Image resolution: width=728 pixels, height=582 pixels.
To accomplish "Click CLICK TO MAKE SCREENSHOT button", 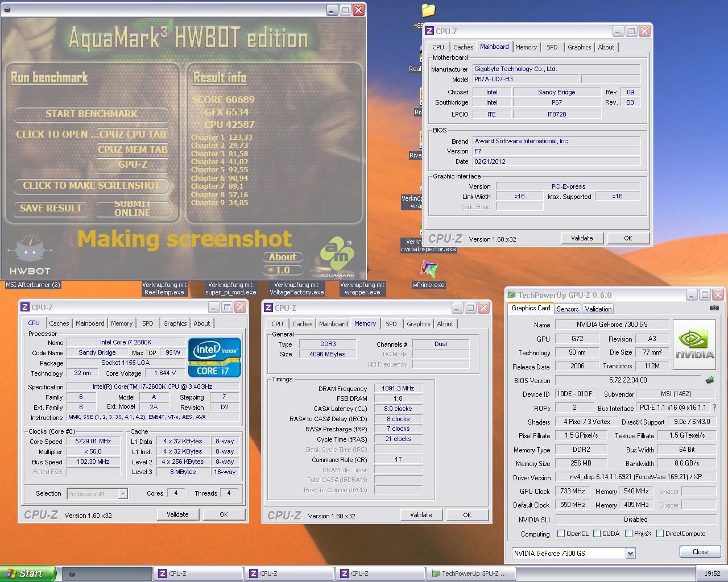I will coord(91,185).
